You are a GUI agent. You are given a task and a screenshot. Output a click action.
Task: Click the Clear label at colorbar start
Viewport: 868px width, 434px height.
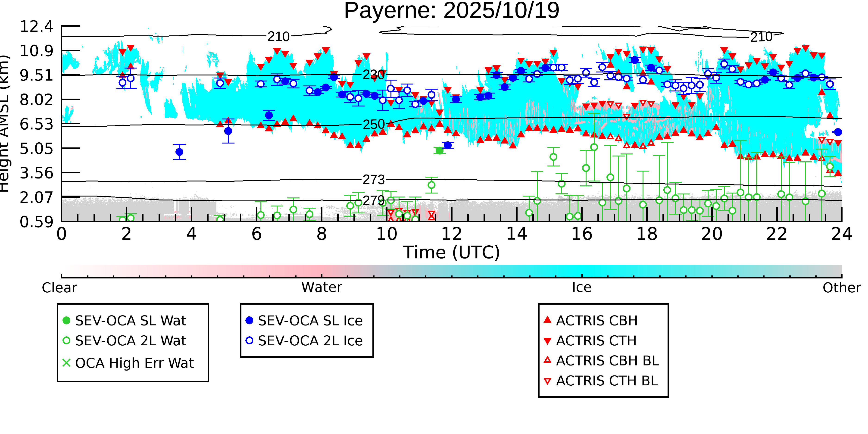click(59, 288)
